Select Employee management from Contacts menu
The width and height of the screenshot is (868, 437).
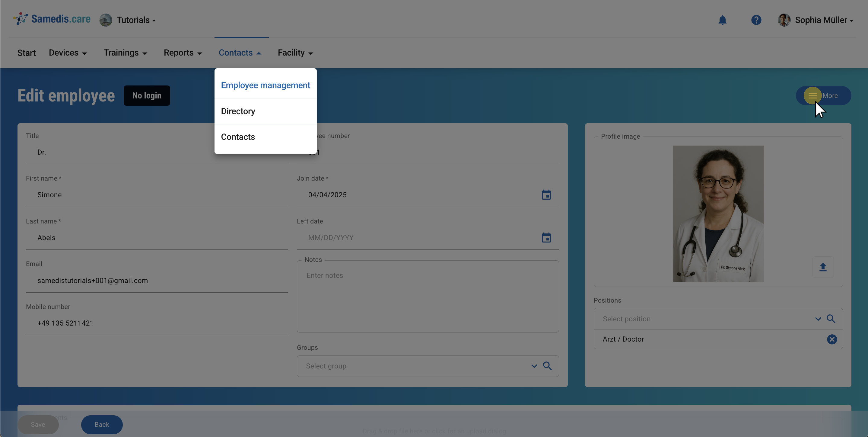[265, 85]
